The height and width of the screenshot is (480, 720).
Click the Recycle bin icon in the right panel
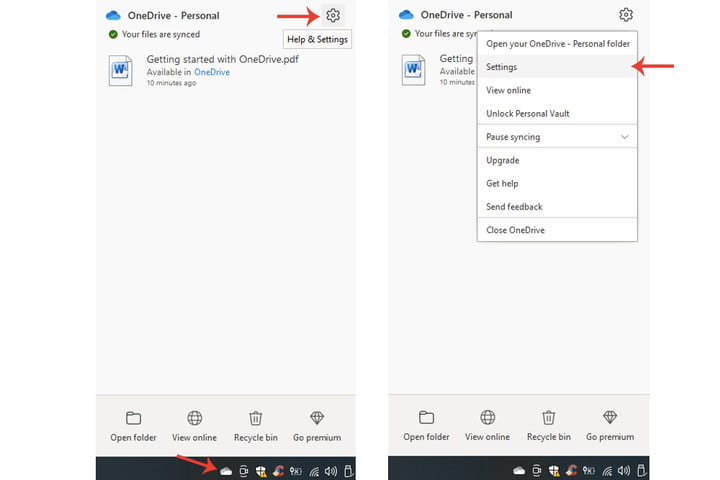(549, 418)
